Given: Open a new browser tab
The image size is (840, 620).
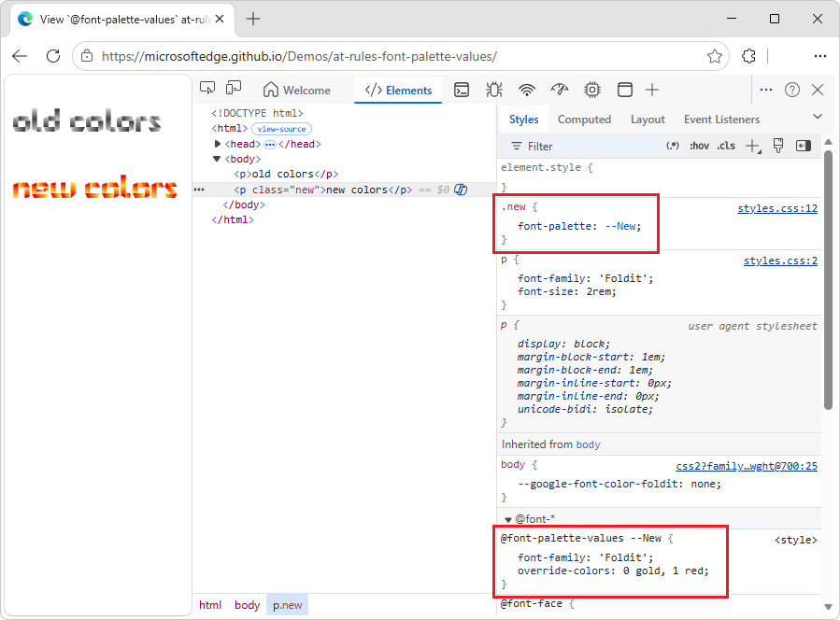Looking at the screenshot, I should click(x=253, y=20).
